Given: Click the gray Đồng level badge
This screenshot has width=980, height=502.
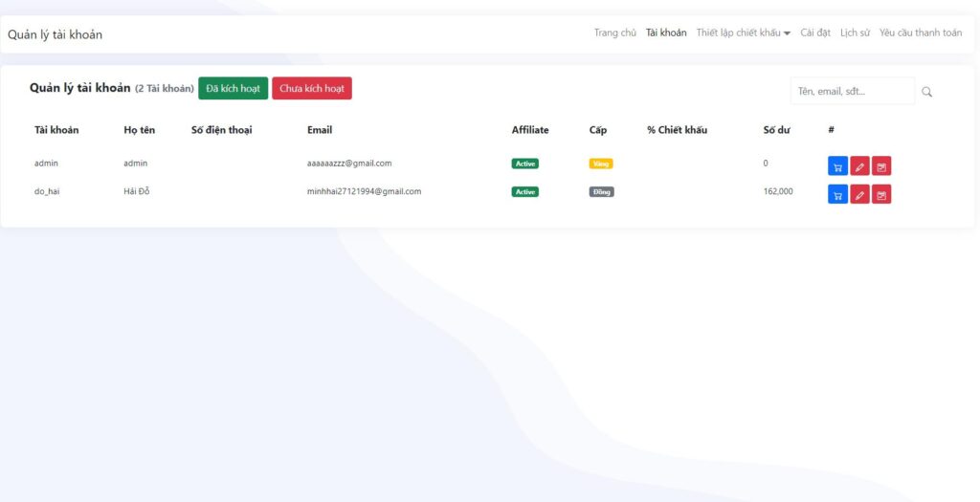Looking at the screenshot, I should point(601,191).
